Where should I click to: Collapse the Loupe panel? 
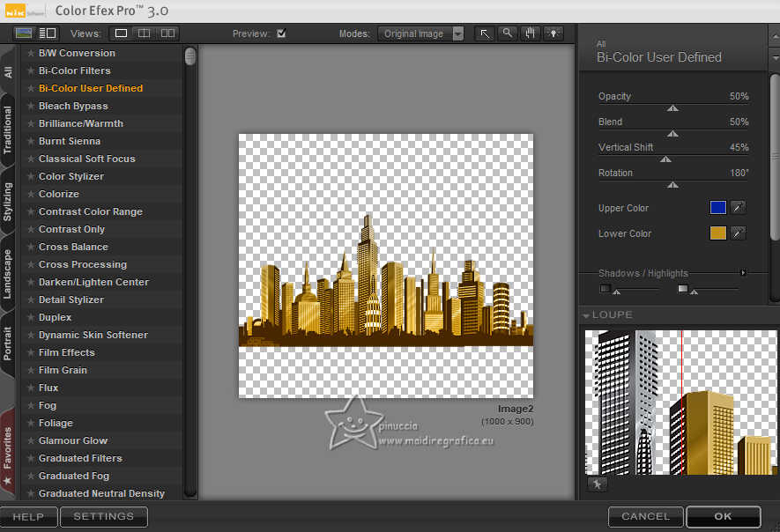586,314
